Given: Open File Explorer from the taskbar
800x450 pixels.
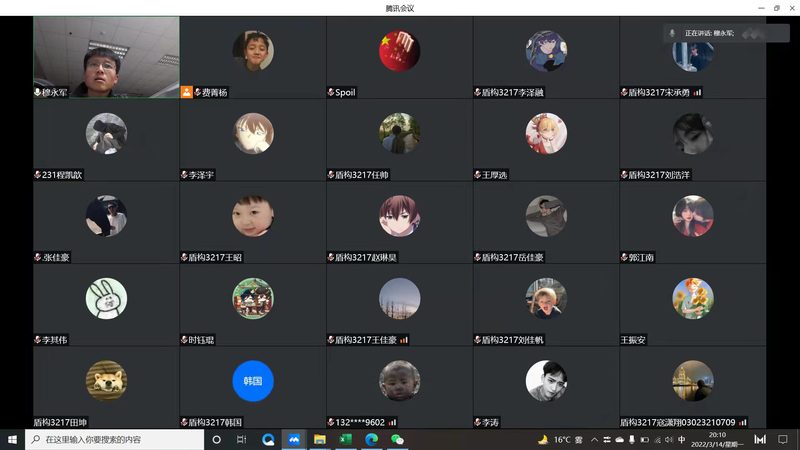Looking at the screenshot, I should pos(320,439).
